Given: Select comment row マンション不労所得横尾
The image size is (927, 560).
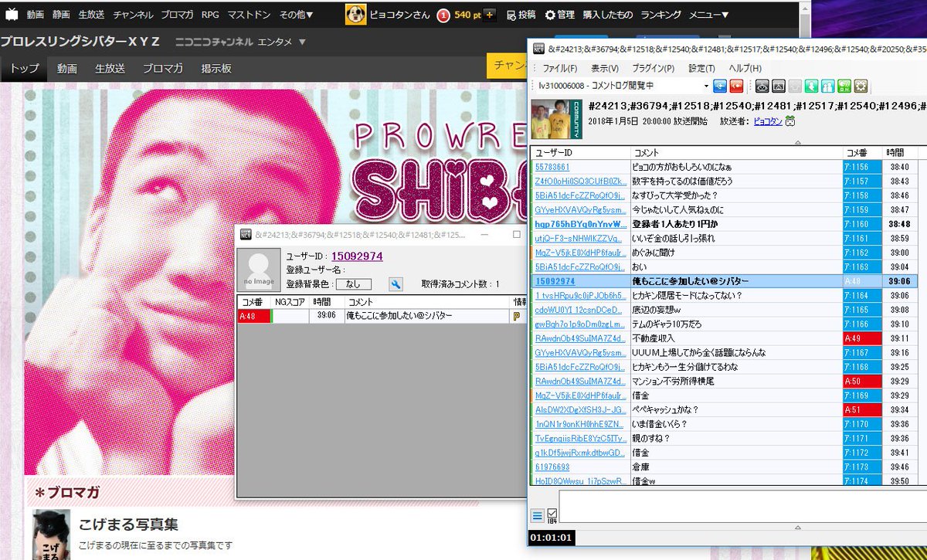Looking at the screenshot, I should pyautogui.click(x=728, y=382).
